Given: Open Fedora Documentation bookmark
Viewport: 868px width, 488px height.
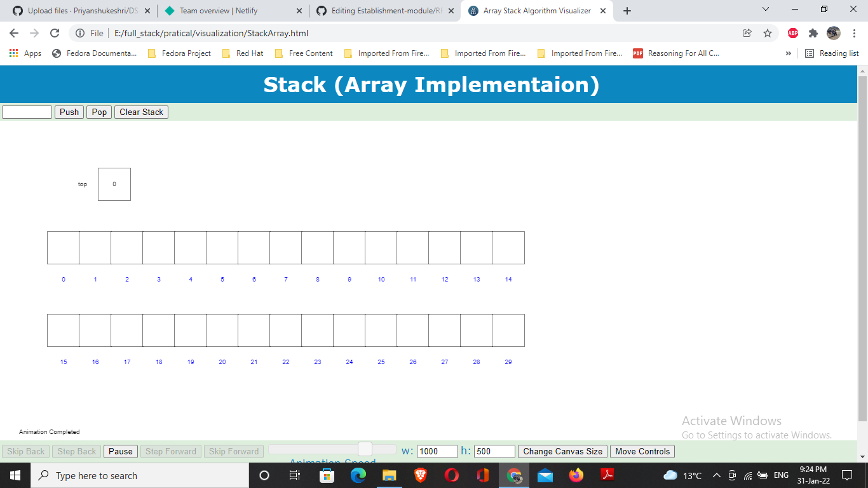Looking at the screenshot, I should [x=94, y=53].
